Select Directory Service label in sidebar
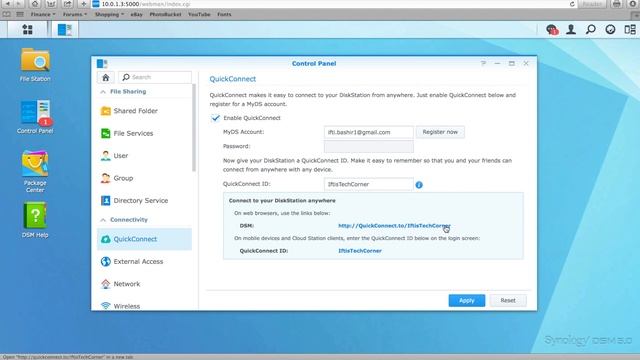The height and width of the screenshot is (360, 640). (141, 200)
